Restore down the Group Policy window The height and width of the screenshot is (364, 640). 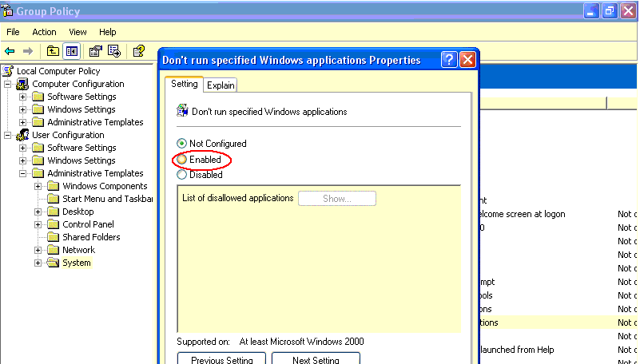point(610,11)
